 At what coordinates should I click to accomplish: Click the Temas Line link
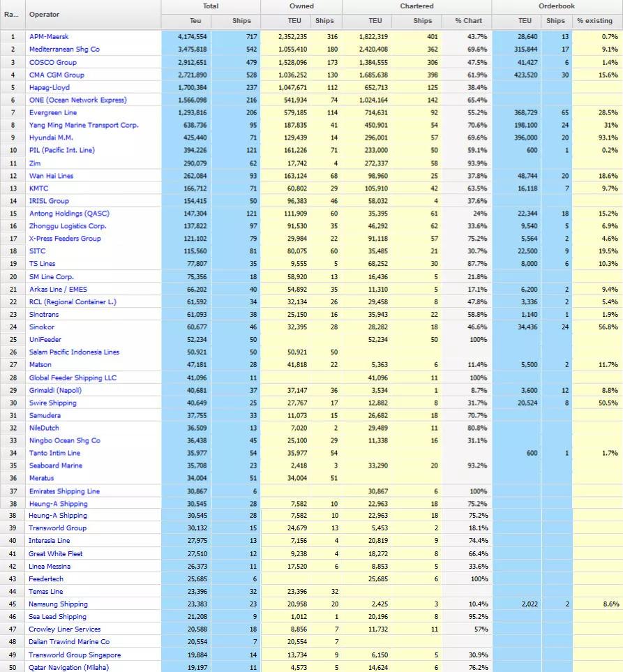[x=45, y=592]
